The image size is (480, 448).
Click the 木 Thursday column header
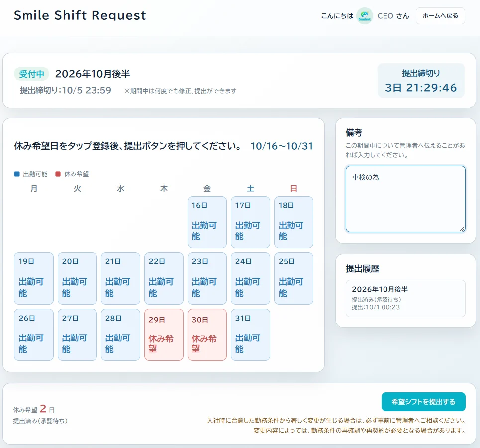[x=164, y=189]
